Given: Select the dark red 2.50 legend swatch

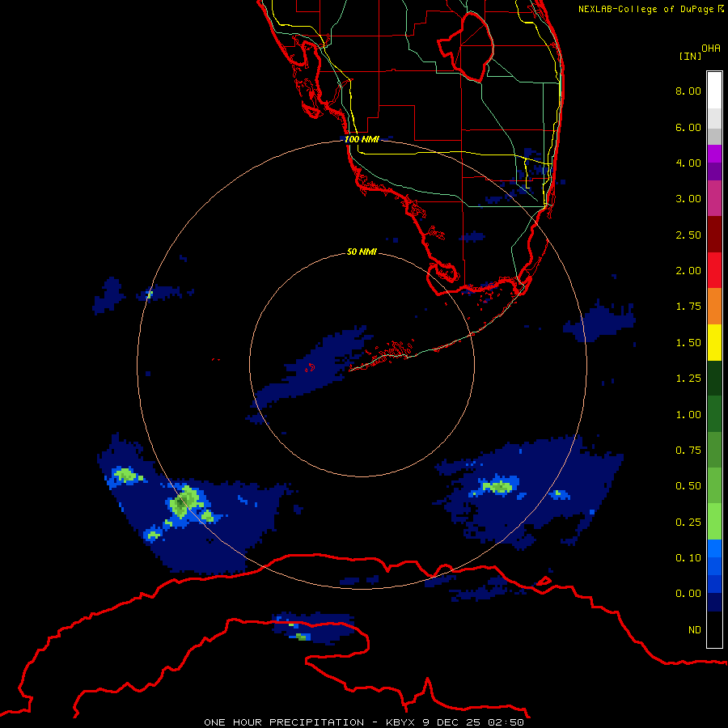Looking at the screenshot, I should click(714, 235).
